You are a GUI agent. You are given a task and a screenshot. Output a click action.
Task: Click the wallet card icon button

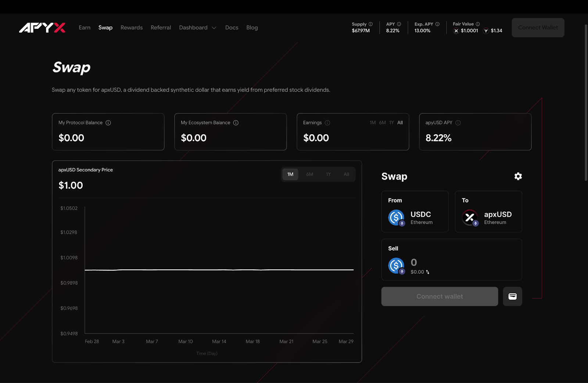click(512, 297)
